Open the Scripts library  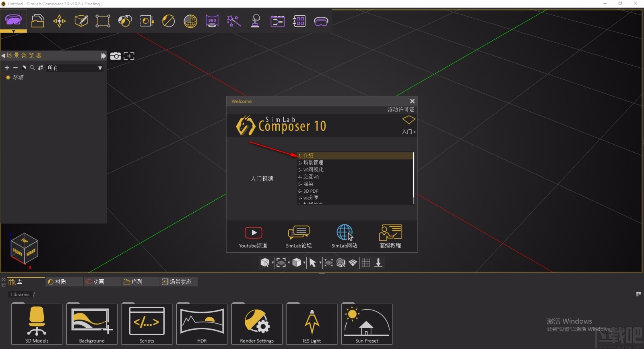[x=147, y=324]
